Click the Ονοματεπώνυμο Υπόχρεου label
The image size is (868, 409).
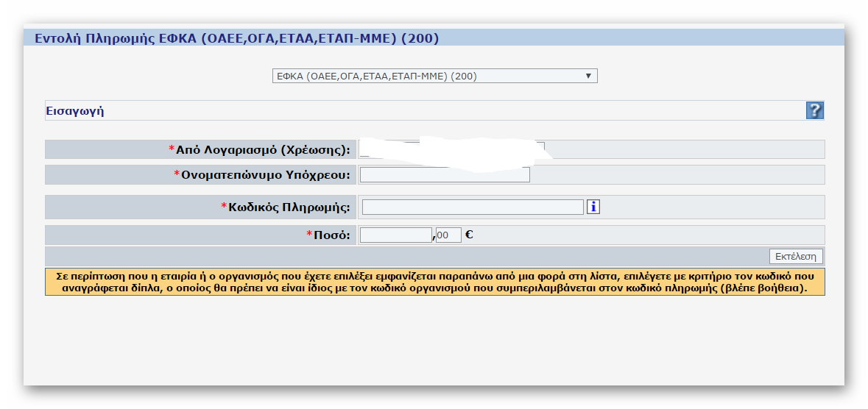pos(265,174)
